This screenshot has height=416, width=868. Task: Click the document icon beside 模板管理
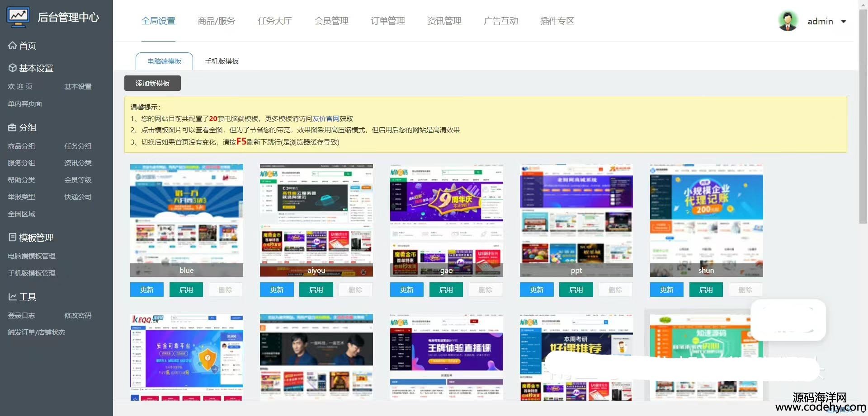pyautogui.click(x=12, y=237)
